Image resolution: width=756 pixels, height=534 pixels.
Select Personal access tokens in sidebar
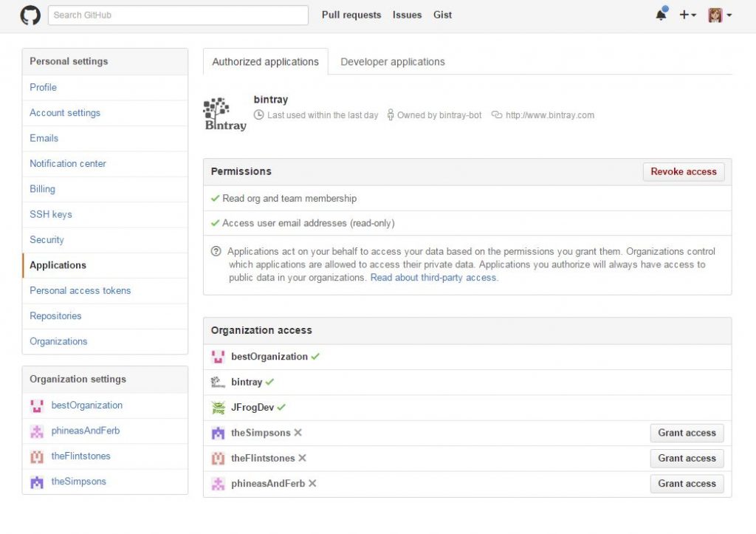tap(80, 290)
